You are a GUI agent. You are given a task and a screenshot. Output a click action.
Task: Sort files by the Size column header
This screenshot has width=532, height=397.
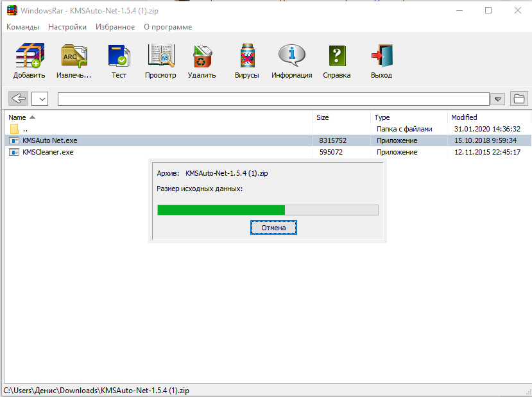click(341, 117)
